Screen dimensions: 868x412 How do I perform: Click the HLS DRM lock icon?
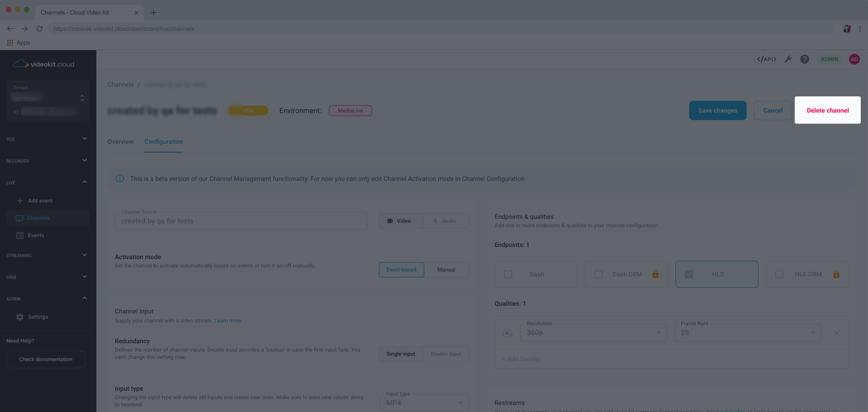click(836, 274)
